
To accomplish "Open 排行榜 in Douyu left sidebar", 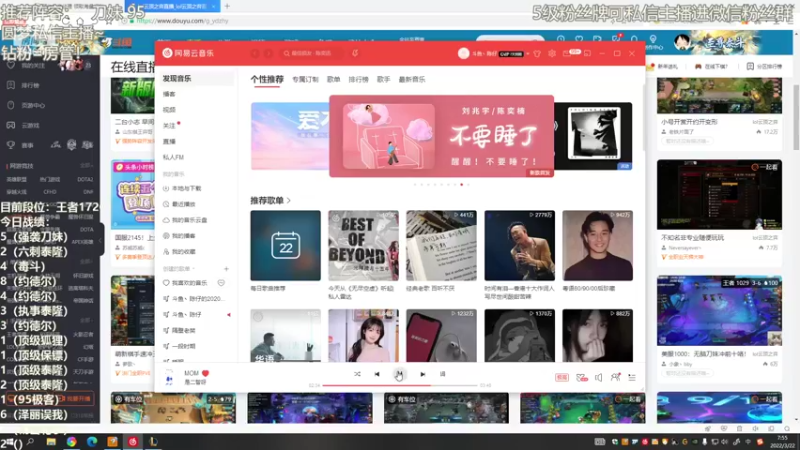I will (24, 85).
